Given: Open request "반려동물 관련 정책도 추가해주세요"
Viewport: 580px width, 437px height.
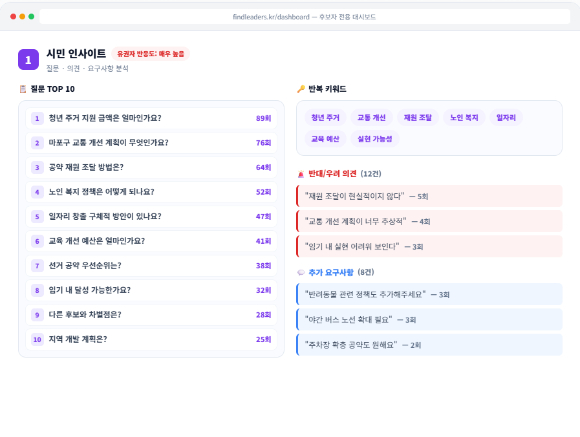Looking at the screenshot, I should [429, 295].
